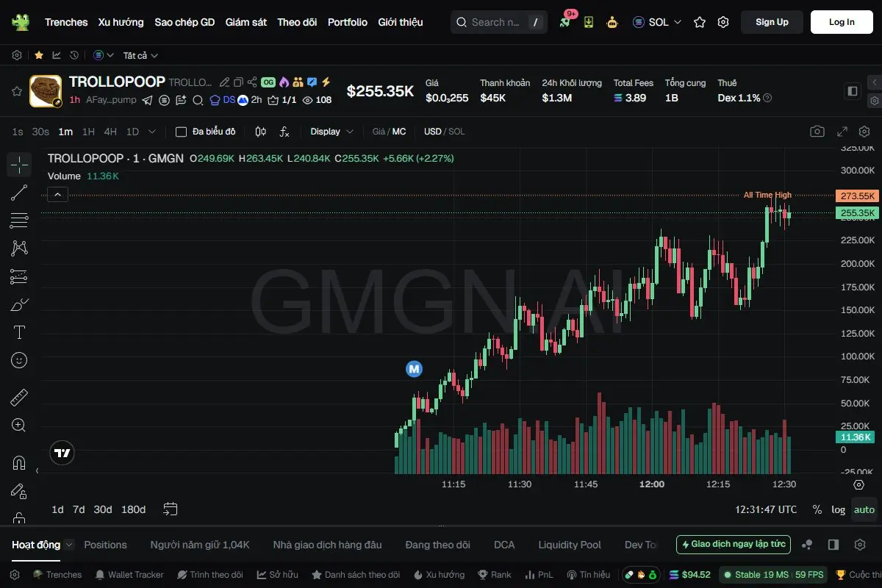Click the Log In button
This screenshot has height=588, width=882.
[x=842, y=22]
